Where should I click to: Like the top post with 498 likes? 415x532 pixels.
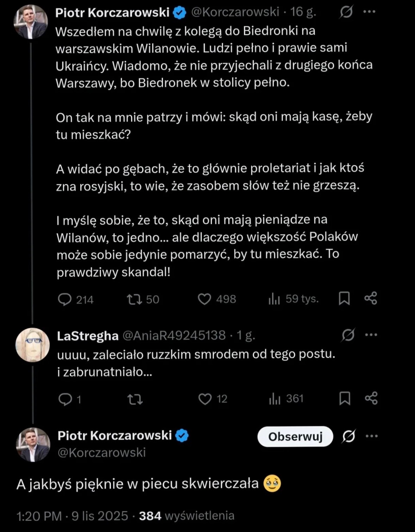coord(205,299)
